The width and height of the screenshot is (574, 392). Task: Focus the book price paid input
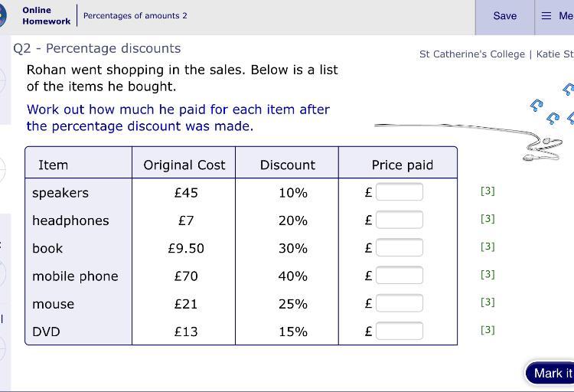coord(399,247)
